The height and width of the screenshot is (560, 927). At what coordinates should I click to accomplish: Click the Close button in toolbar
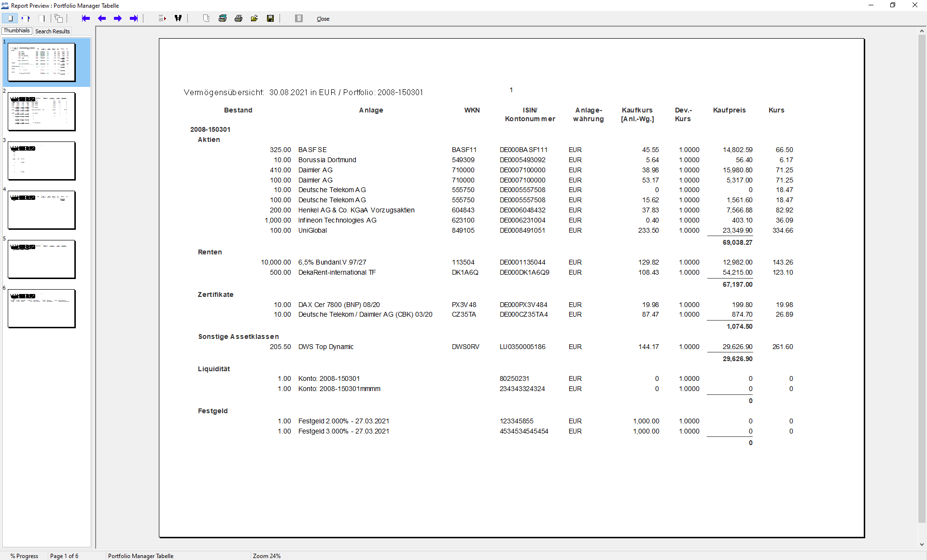click(x=323, y=19)
